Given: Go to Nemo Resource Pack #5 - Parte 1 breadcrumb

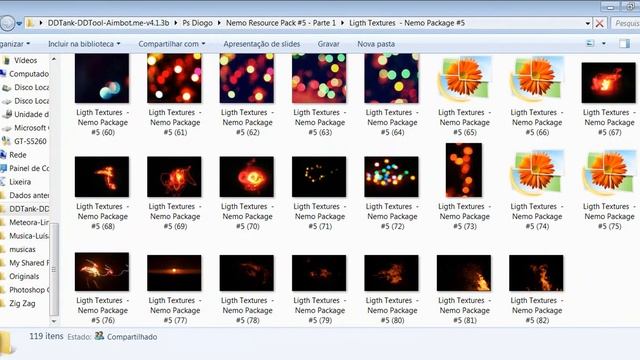Looking at the screenshot, I should 281,23.
